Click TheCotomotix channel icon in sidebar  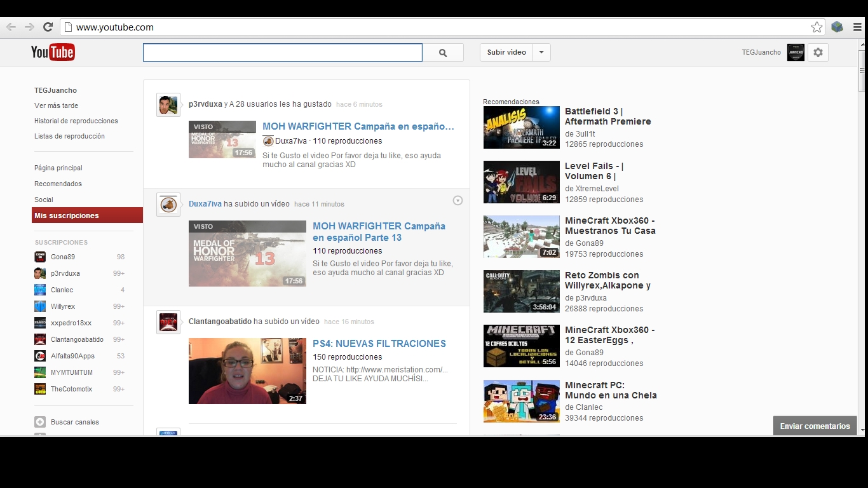40,389
